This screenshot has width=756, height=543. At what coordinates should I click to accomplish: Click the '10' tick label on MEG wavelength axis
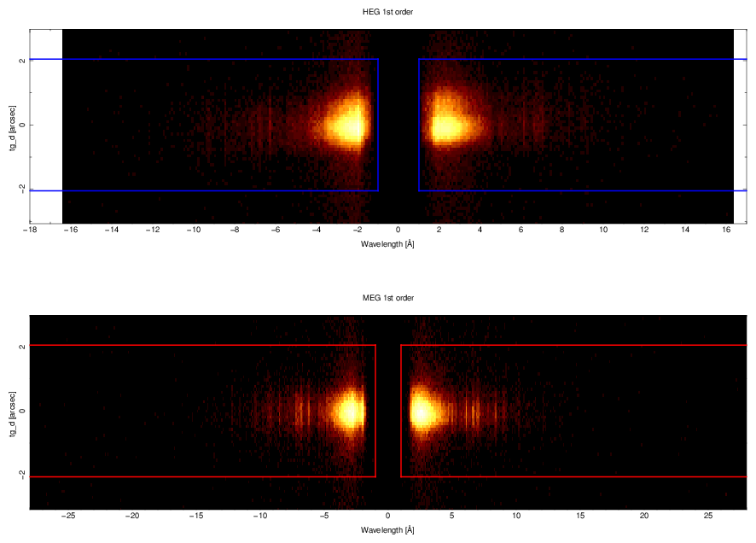[516, 516]
